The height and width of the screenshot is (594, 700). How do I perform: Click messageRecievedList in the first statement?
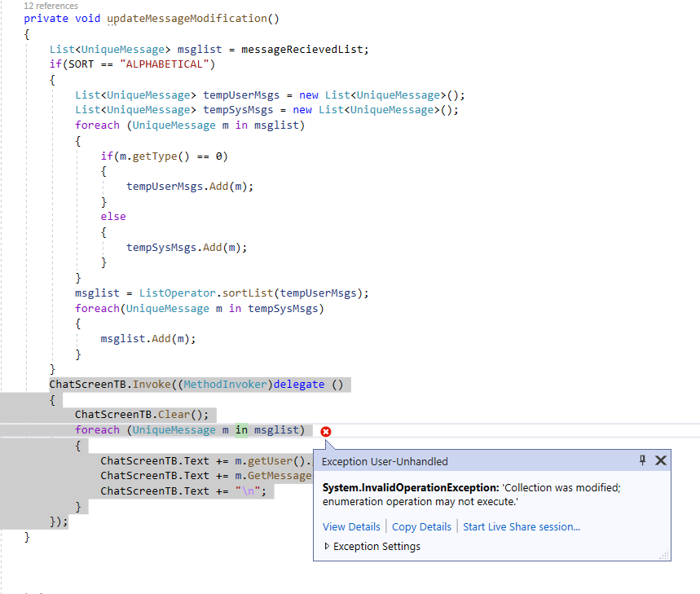[302, 49]
